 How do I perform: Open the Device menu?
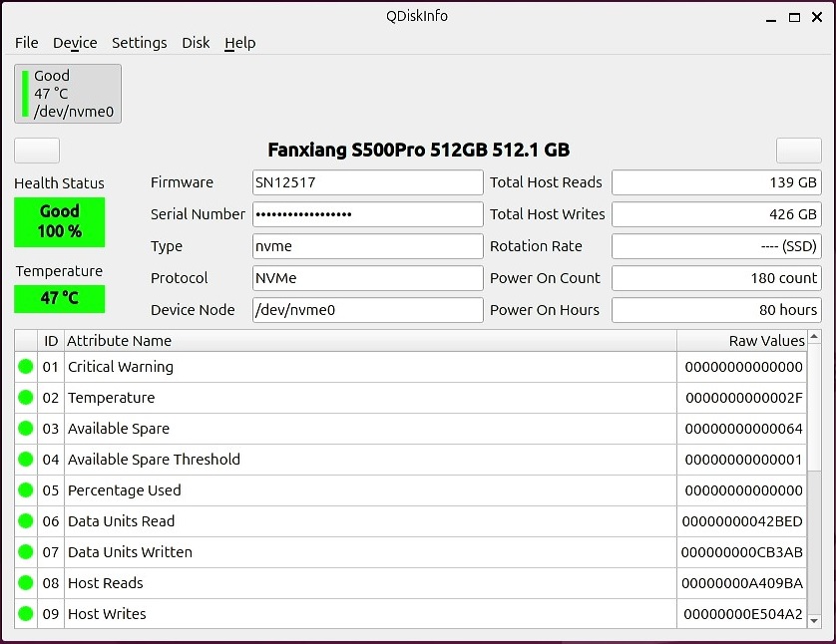75,43
